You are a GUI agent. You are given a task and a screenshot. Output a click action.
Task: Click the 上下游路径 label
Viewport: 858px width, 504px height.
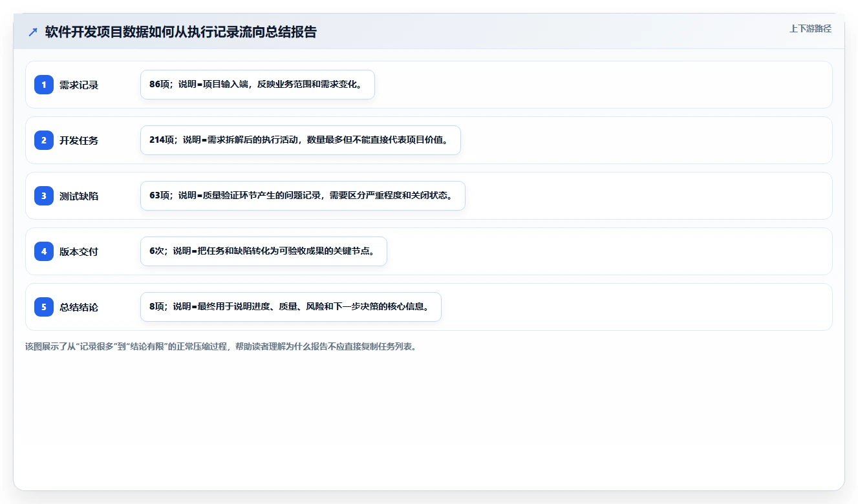click(810, 29)
